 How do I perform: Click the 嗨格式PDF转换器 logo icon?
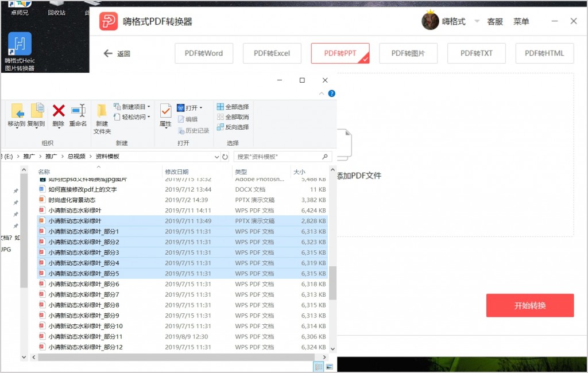click(109, 21)
